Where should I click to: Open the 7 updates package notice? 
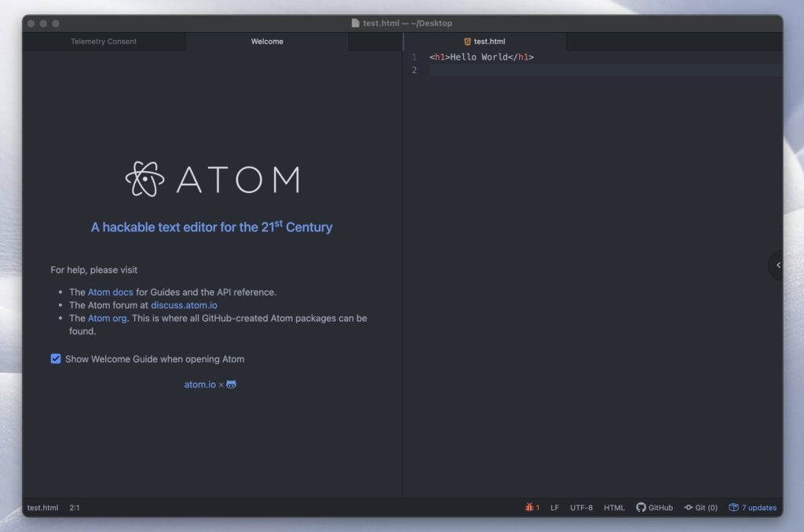(753, 508)
